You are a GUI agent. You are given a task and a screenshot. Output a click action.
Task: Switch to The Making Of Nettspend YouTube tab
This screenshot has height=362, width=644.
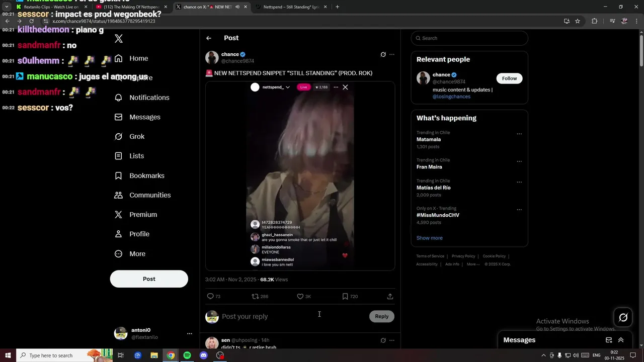point(132,7)
